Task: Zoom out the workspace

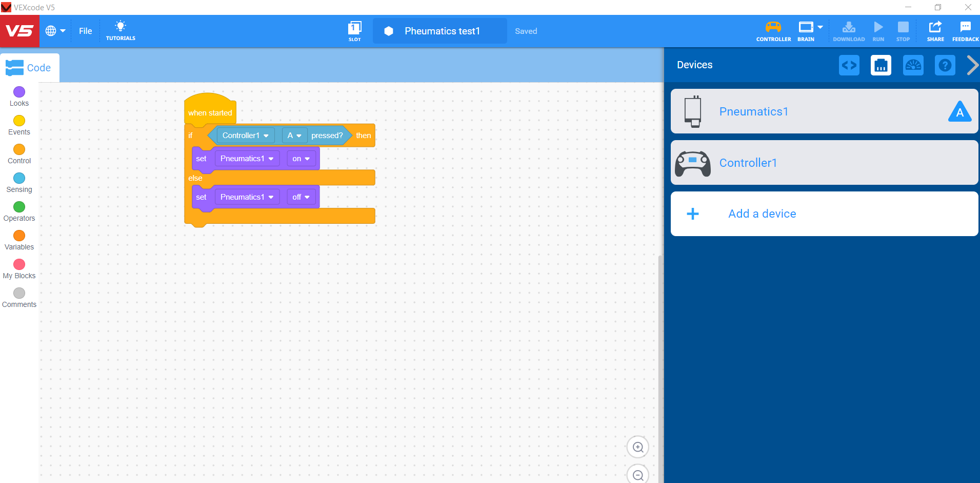Action: coord(638,474)
